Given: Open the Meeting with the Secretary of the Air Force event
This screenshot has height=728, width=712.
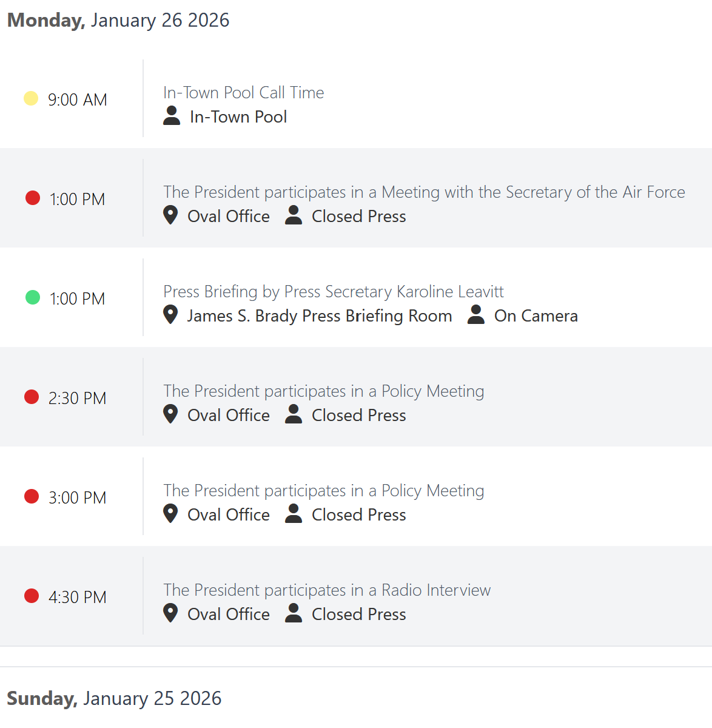Looking at the screenshot, I should coord(424,192).
